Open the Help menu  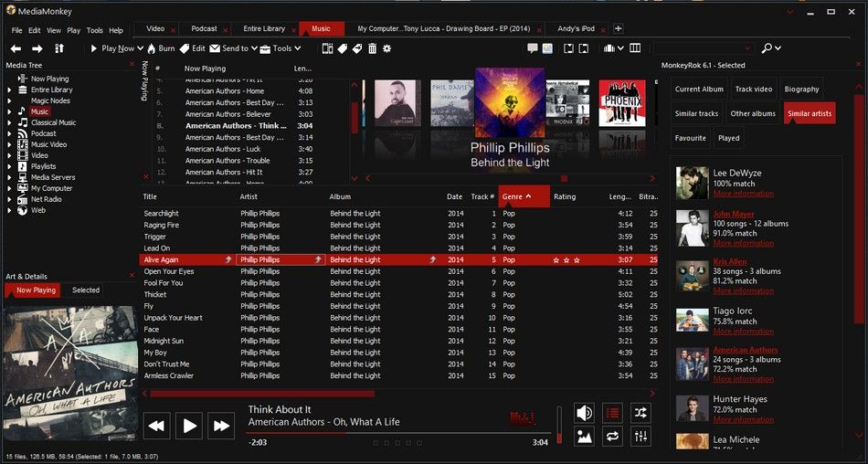tap(116, 30)
